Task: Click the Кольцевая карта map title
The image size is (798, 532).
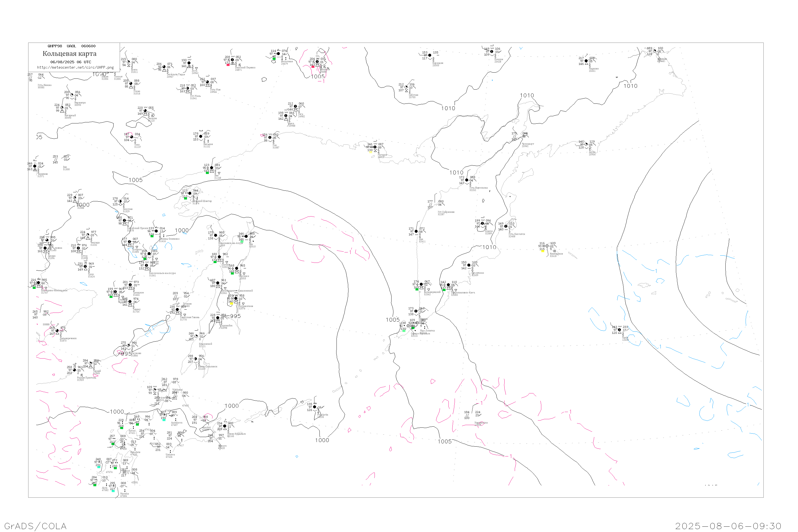Action: pyautogui.click(x=69, y=54)
